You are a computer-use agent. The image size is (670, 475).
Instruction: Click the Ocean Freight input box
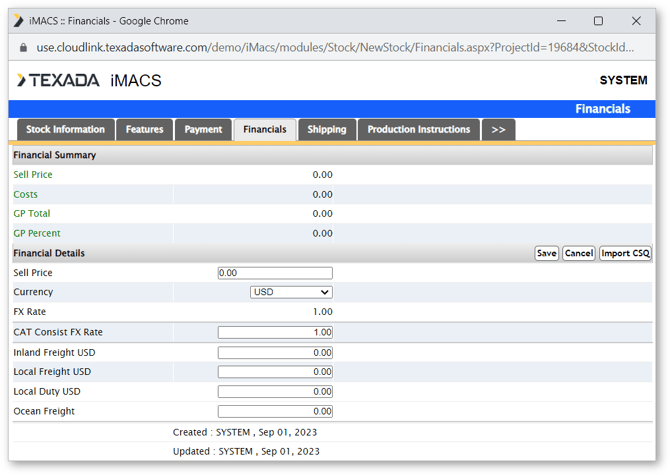(275, 411)
